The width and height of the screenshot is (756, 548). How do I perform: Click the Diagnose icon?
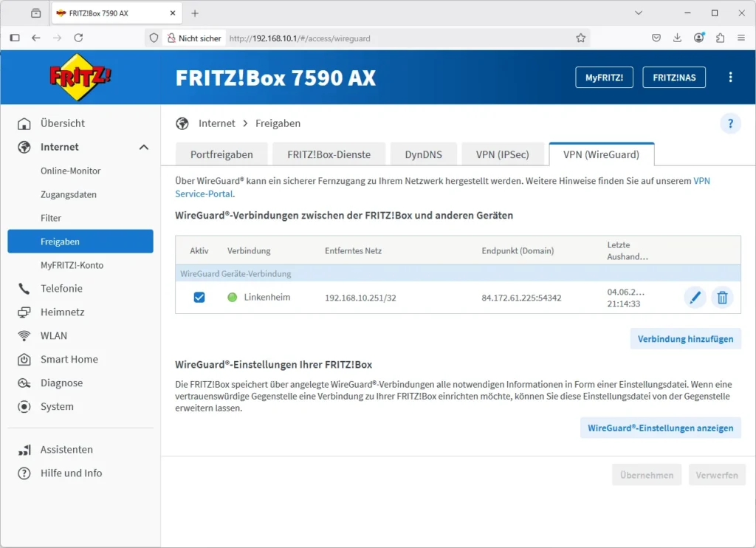tap(24, 383)
